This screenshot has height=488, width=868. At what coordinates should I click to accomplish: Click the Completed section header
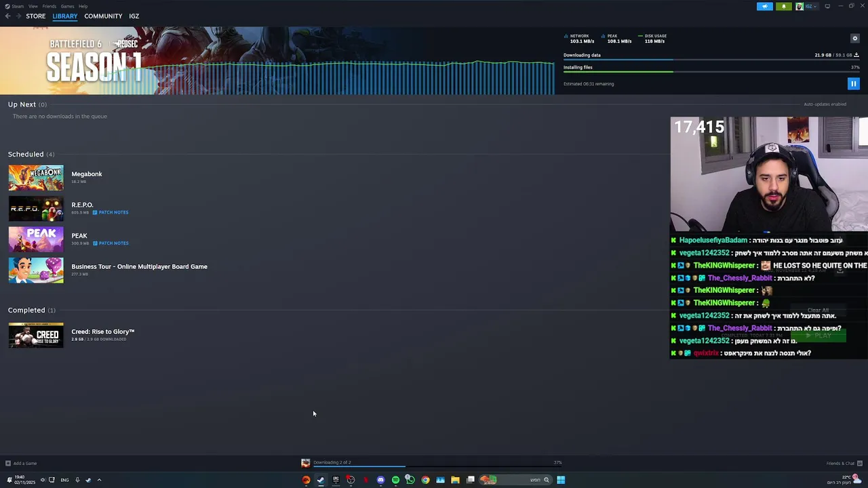pyautogui.click(x=32, y=310)
